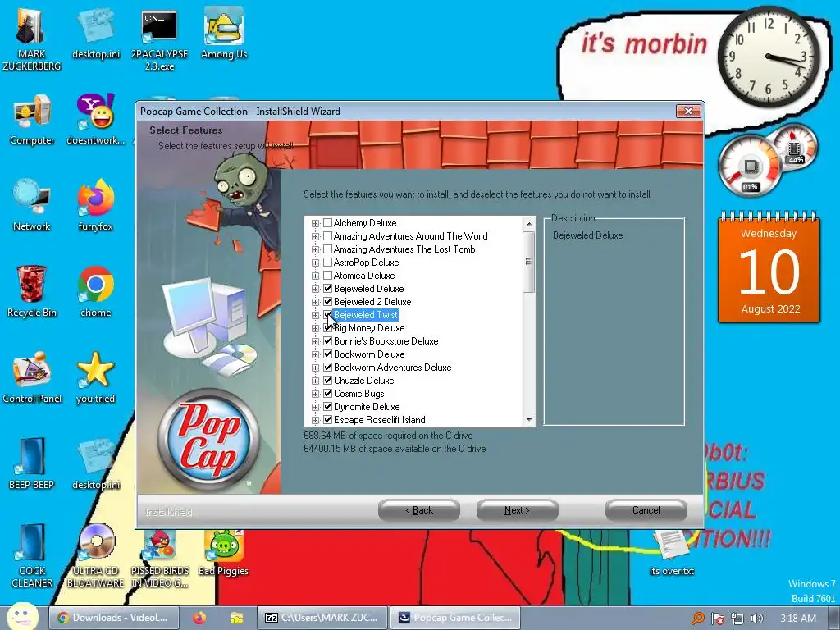The height and width of the screenshot is (630, 840).
Task: Expand the Bejeweled Deluxe plus box
Action: [316, 289]
